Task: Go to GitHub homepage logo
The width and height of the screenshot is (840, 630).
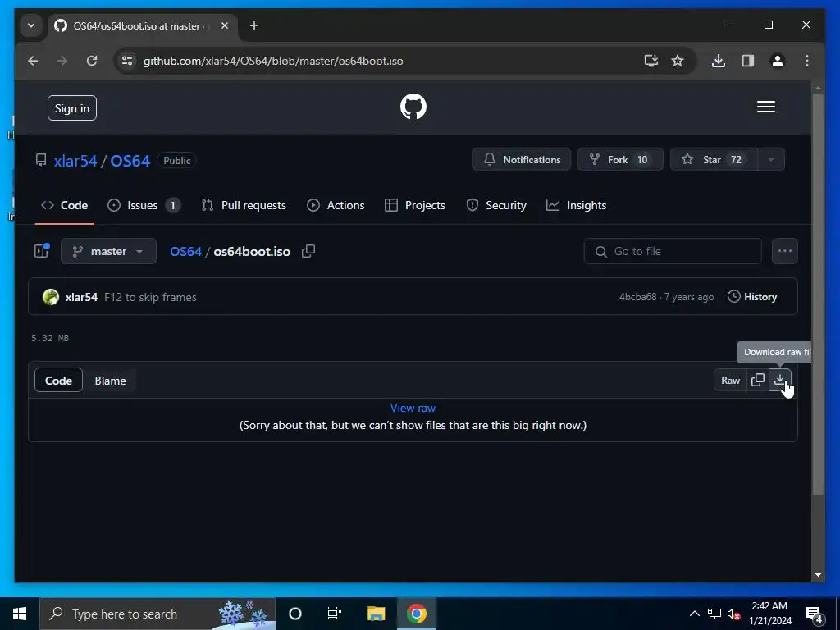Action: click(413, 107)
